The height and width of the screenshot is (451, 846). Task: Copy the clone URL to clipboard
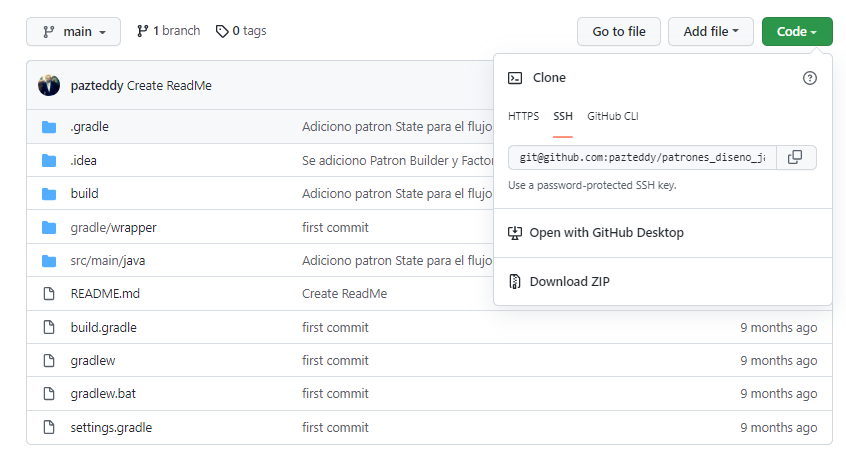click(795, 158)
